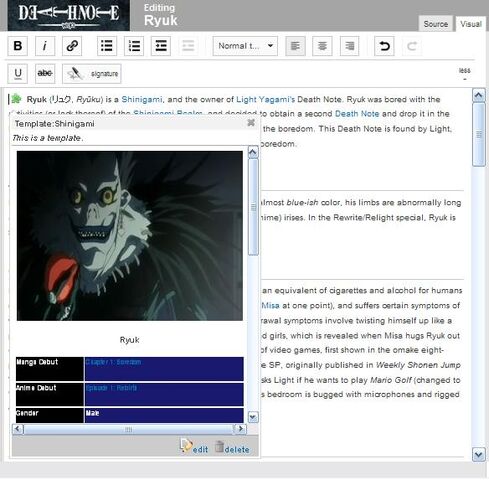Screen dimensions: 489x480
Task: Collapse toolbar with less toggle
Action: coord(464,73)
